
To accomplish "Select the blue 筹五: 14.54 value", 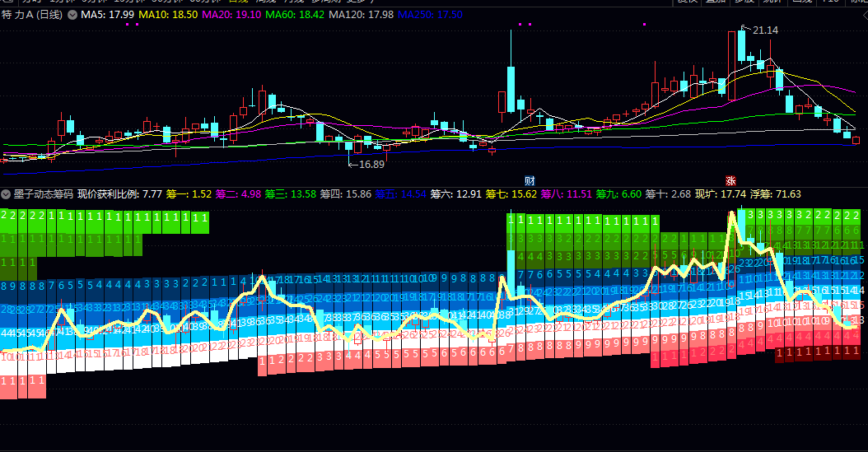I will click(401, 194).
